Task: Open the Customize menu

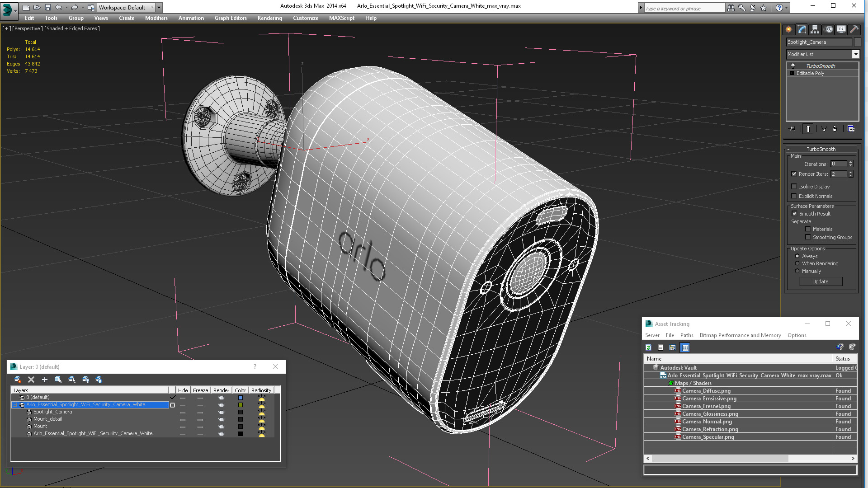Action: (x=306, y=18)
